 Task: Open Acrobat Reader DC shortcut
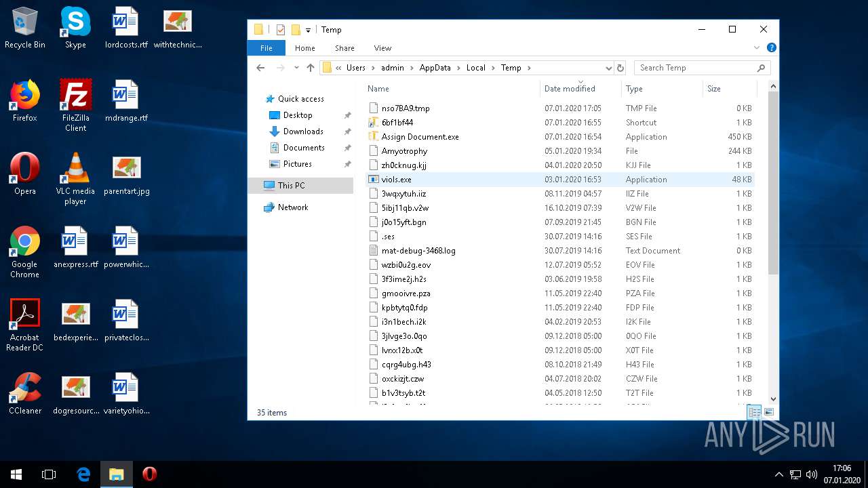click(x=25, y=326)
